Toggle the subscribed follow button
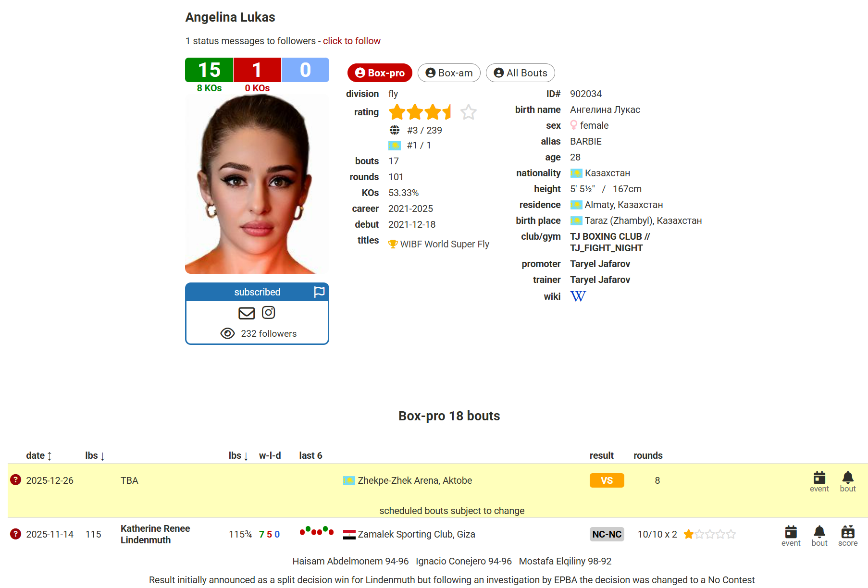 point(257,292)
